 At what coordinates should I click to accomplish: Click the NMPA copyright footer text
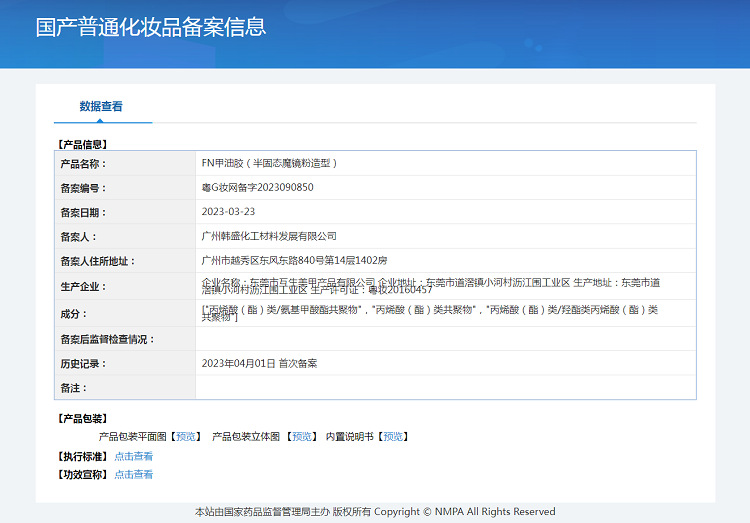pos(375,511)
